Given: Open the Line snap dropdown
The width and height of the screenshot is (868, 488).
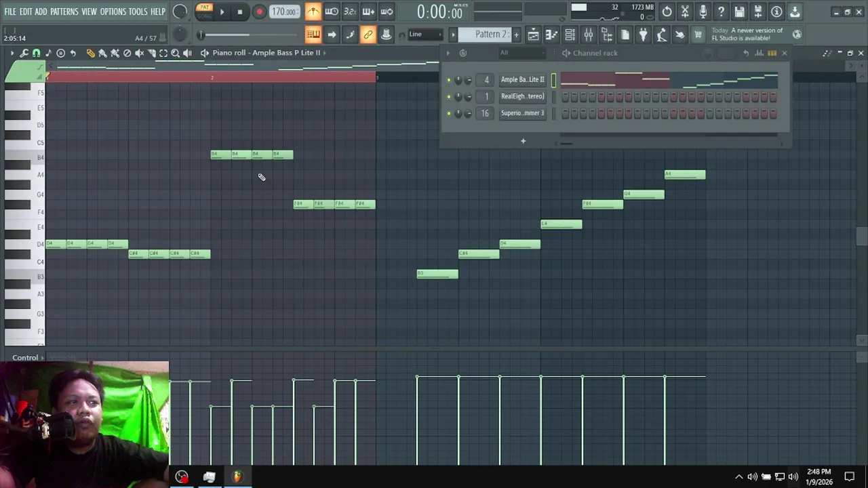Looking at the screenshot, I should (x=424, y=35).
